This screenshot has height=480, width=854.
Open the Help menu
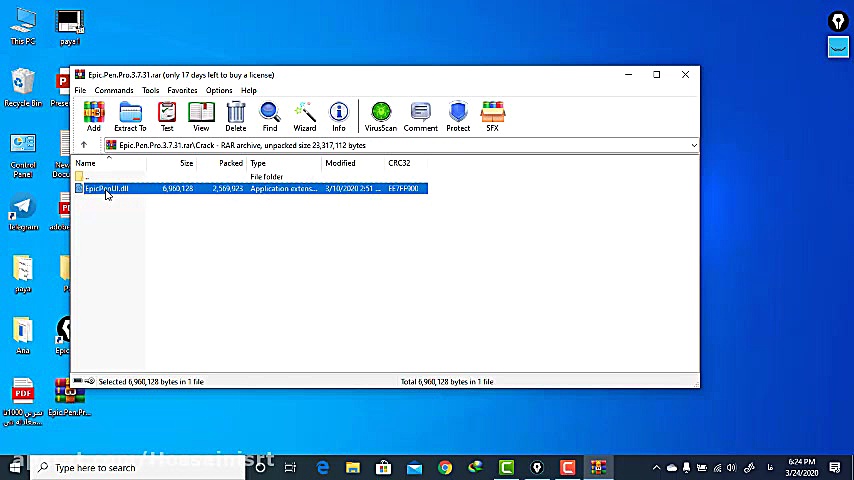[248, 90]
